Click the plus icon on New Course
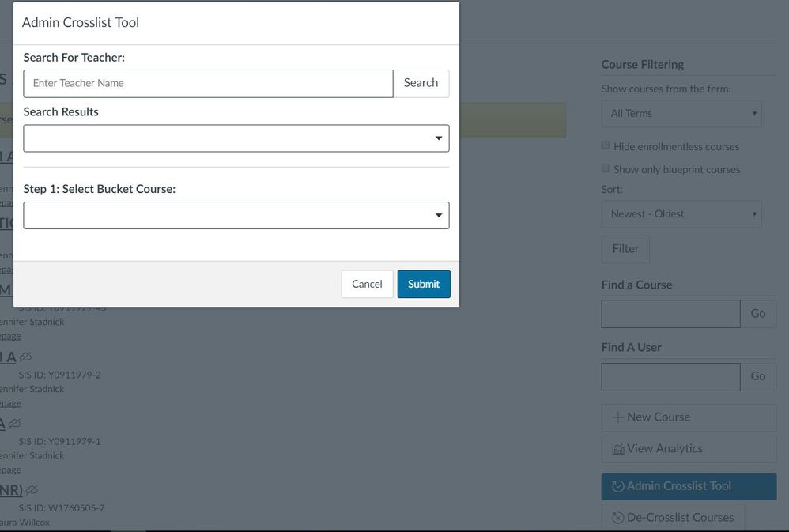 [x=618, y=417]
